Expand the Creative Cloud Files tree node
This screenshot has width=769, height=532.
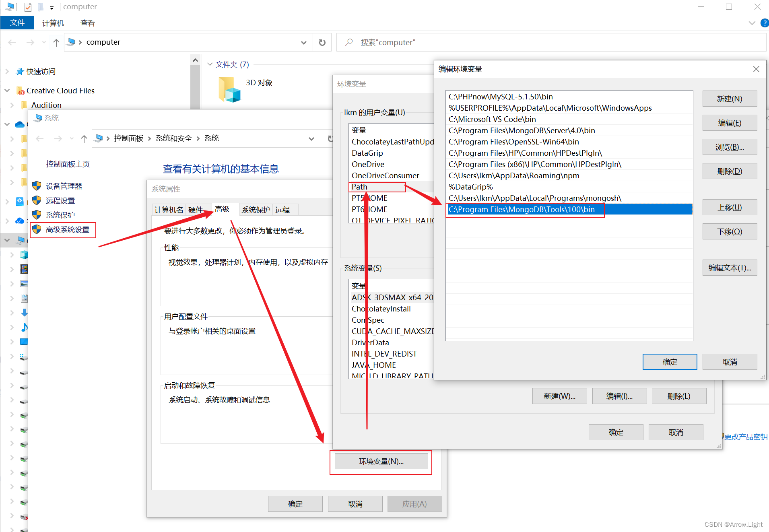click(x=7, y=90)
